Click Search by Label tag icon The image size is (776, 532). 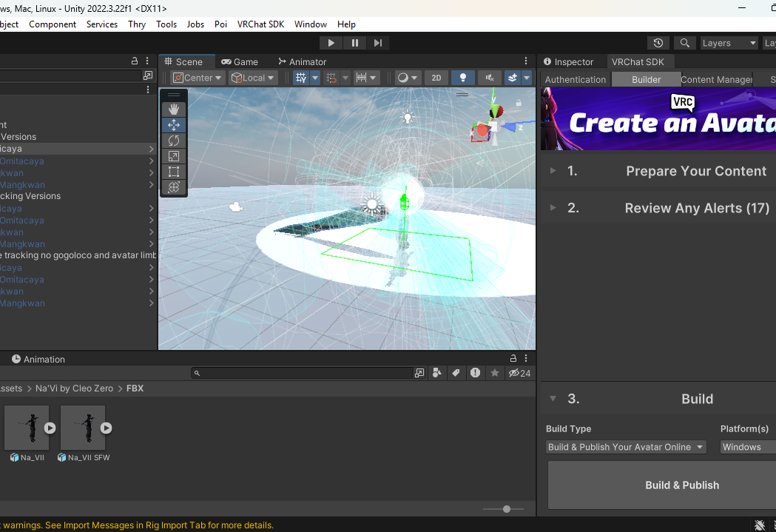click(x=456, y=373)
